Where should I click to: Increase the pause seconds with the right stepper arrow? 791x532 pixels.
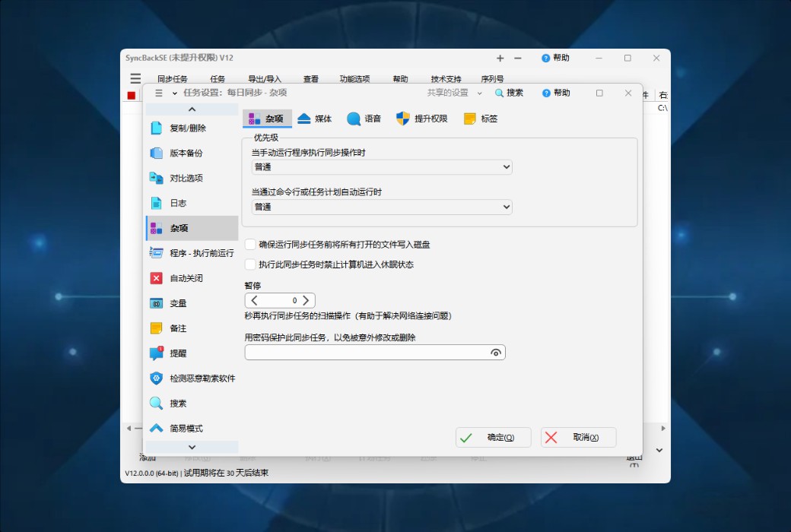coord(307,300)
